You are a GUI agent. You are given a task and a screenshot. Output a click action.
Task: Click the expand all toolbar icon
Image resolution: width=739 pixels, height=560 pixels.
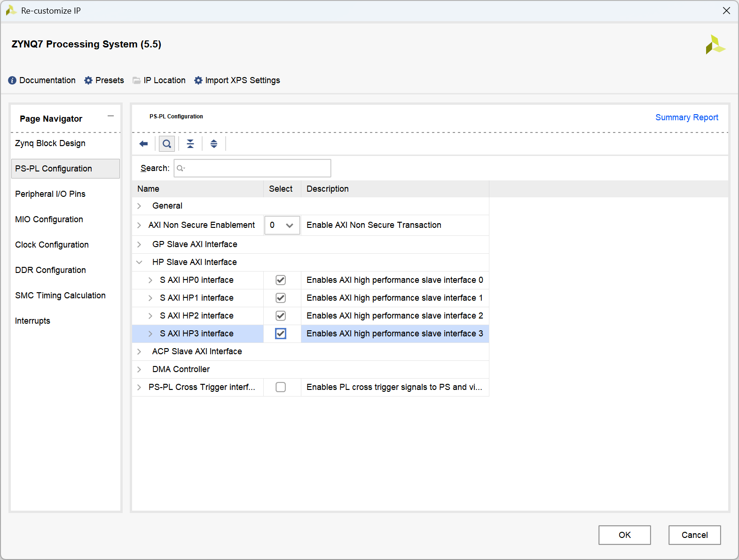point(214,144)
